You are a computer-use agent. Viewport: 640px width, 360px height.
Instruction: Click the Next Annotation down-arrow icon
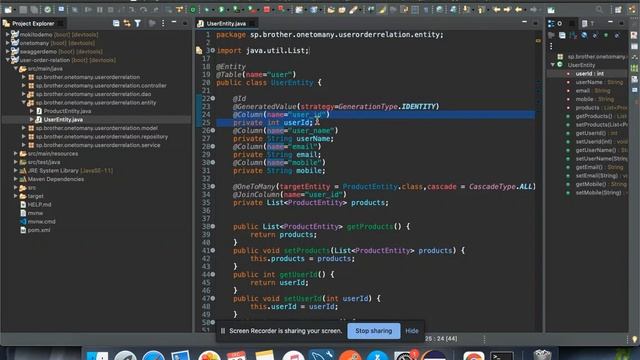pos(467,9)
